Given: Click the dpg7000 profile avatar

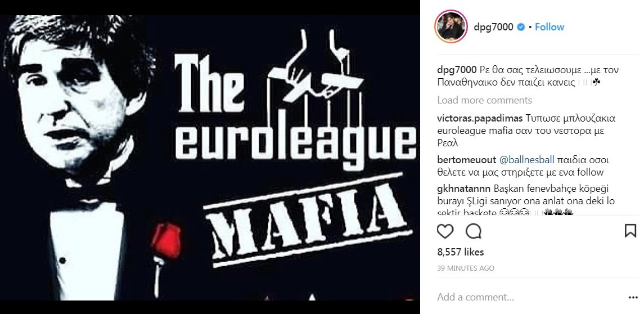Looking at the screenshot, I should click(x=451, y=26).
